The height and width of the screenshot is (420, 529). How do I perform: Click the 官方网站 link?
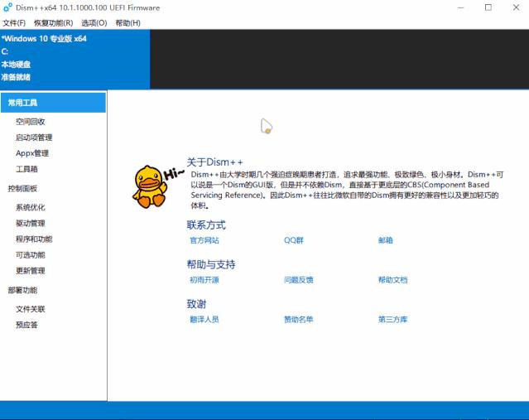[204, 240]
